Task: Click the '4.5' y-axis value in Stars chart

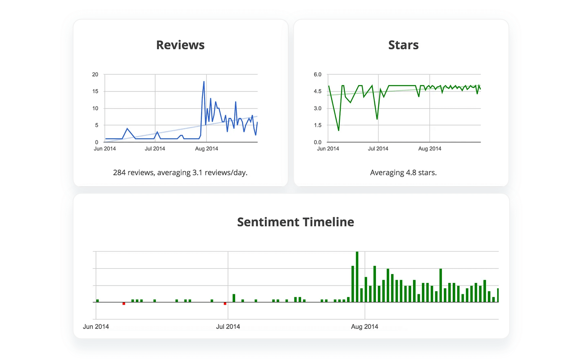Action: (x=317, y=91)
